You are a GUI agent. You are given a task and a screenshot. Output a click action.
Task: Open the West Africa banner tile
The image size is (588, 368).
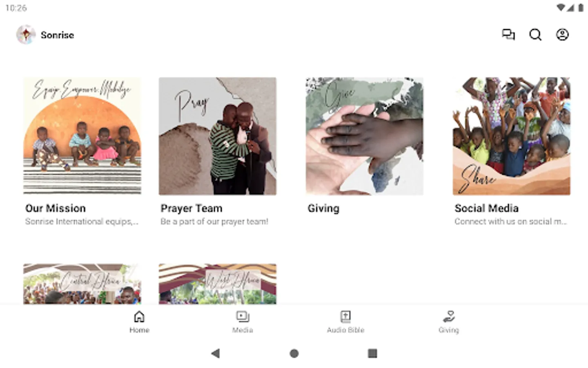[x=218, y=284]
